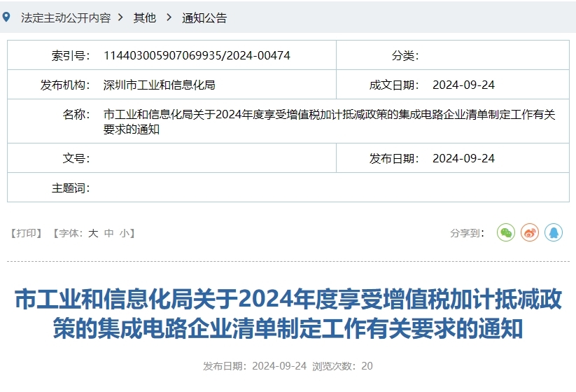576x392 pixels.
Task: Share article via QQ icon
Action: [554, 232]
